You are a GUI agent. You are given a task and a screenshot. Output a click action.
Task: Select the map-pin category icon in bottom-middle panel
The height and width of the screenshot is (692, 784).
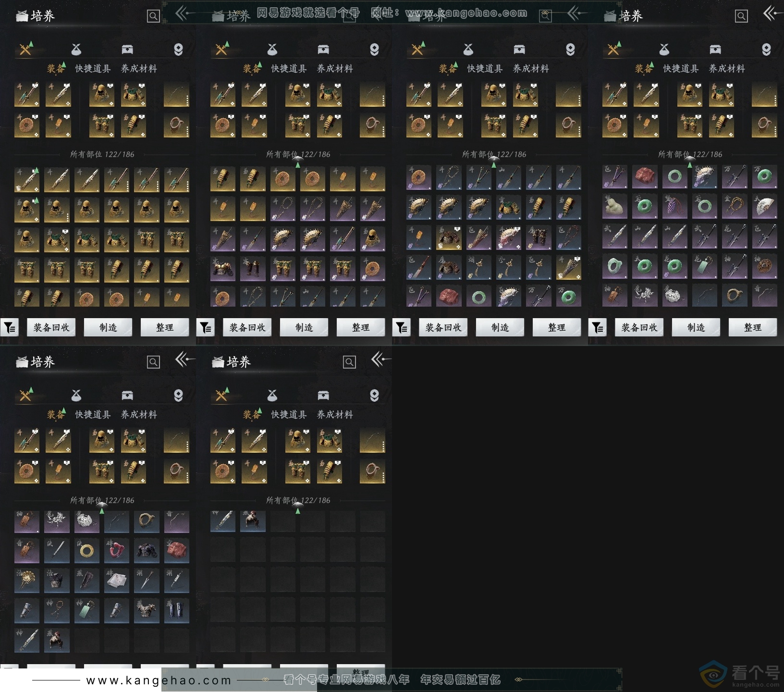[x=374, y=395]
